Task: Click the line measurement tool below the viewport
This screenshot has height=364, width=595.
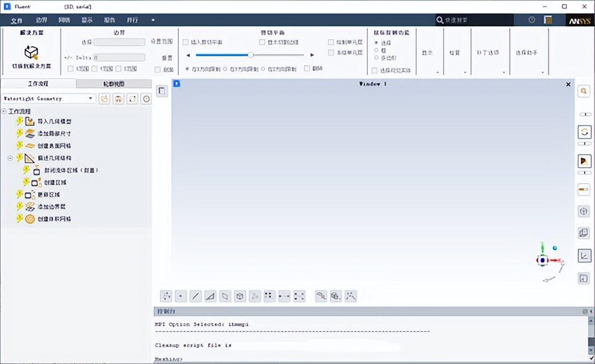Action: point(195,296)
